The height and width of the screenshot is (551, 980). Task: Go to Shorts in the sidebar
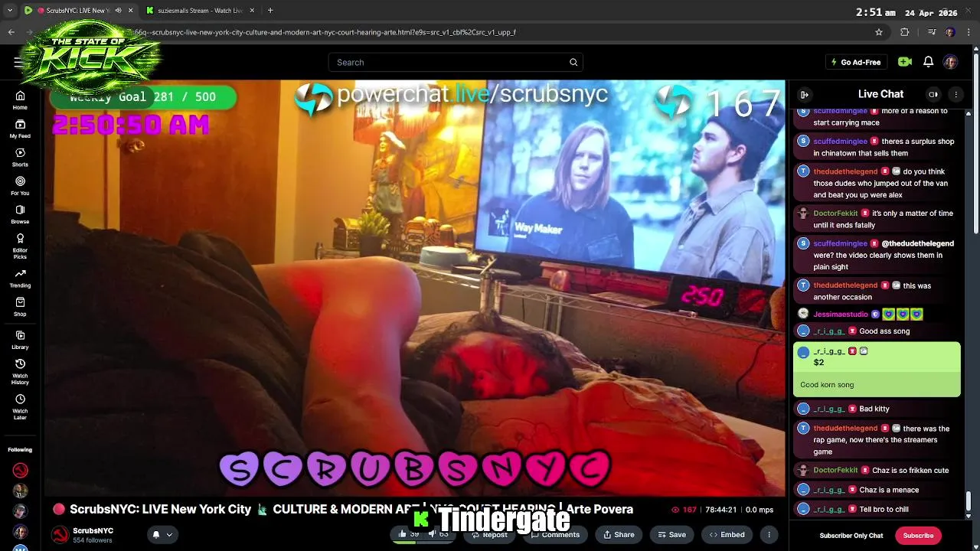(20, 158)
